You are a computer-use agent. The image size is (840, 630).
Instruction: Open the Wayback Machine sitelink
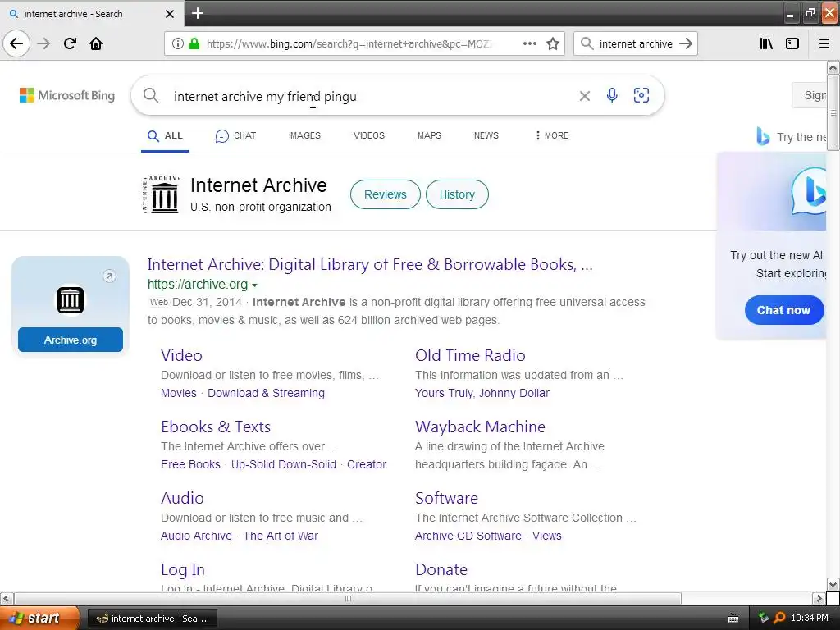480,427
